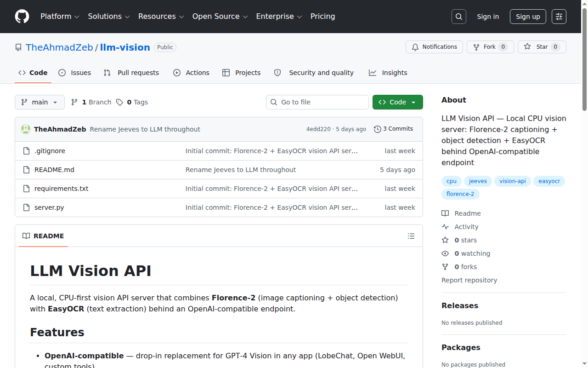Click the Sign up button

point(528,17)
